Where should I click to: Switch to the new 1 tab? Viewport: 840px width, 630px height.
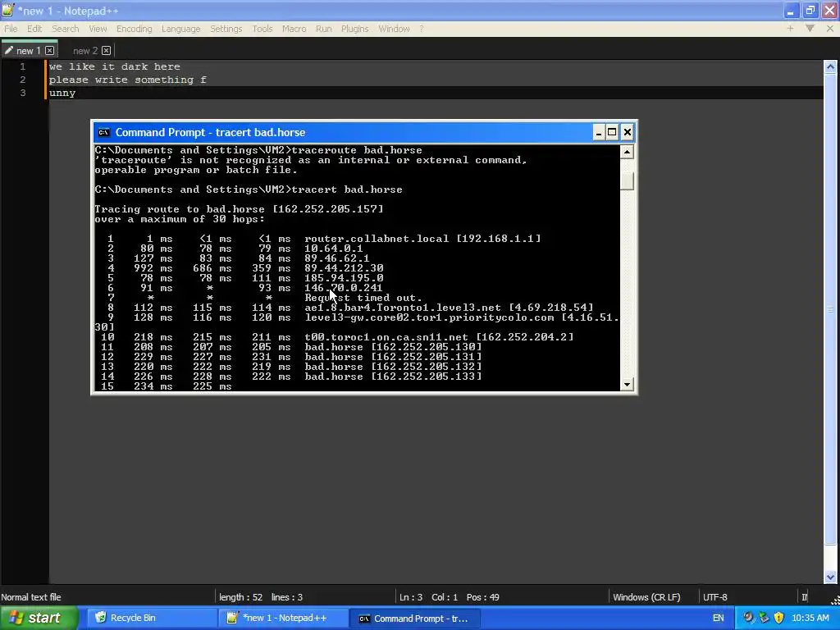29,51
